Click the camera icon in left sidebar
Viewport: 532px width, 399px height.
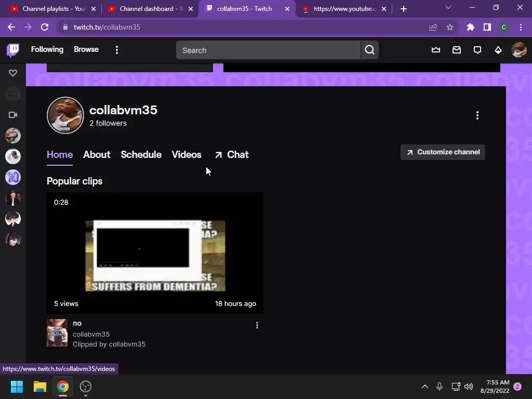[x=13, y=115]
